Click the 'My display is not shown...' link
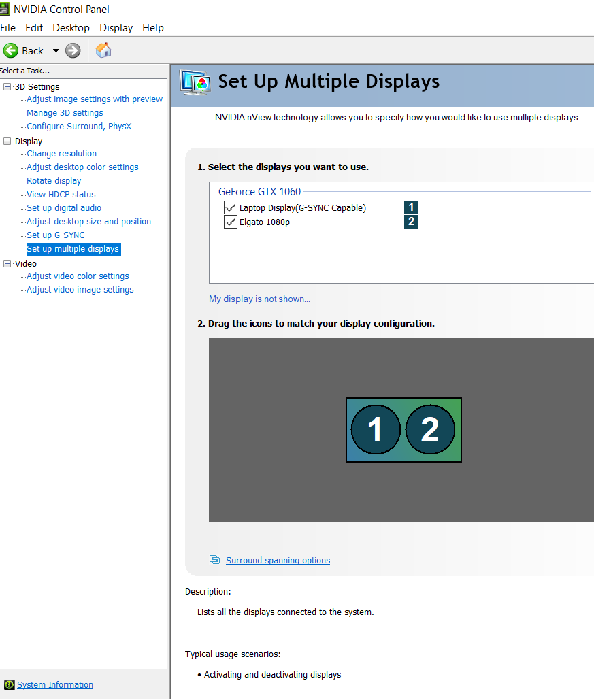The height and width of the screenshot is (700, 594). pos(259,299)
